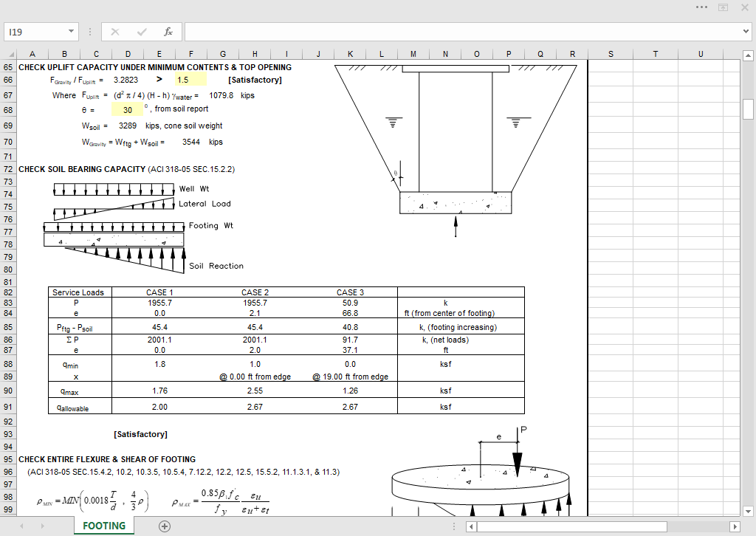Select column header M

413,54
